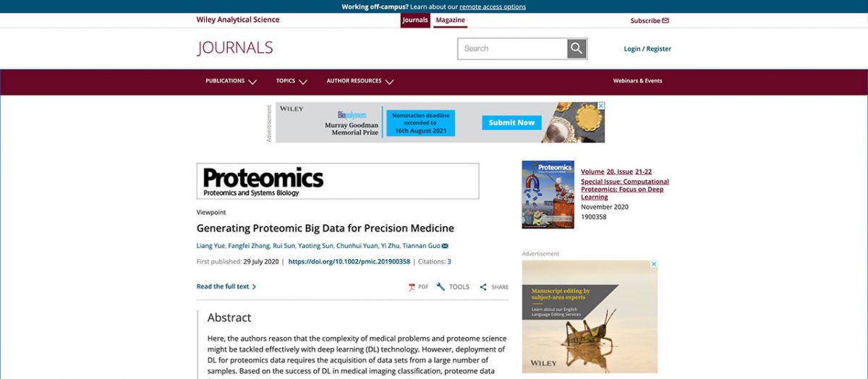Expand the Publications dropdown menu
868x379 pixels.
(231, 81)
